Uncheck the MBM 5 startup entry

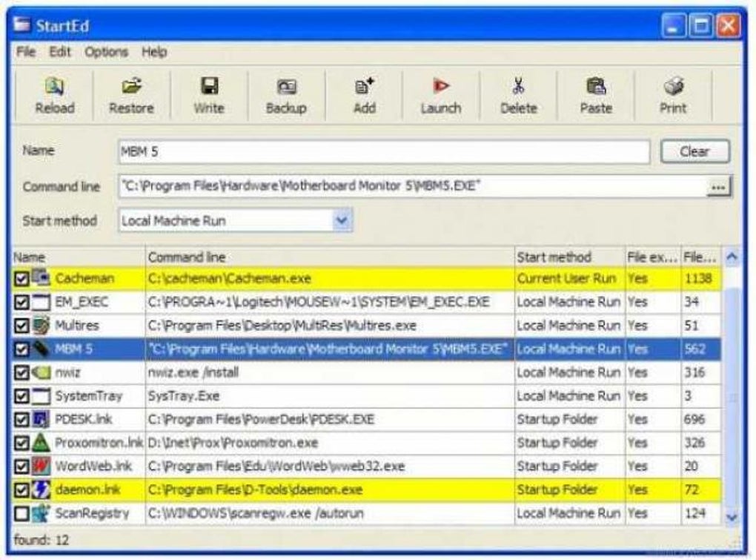[21, 349]
